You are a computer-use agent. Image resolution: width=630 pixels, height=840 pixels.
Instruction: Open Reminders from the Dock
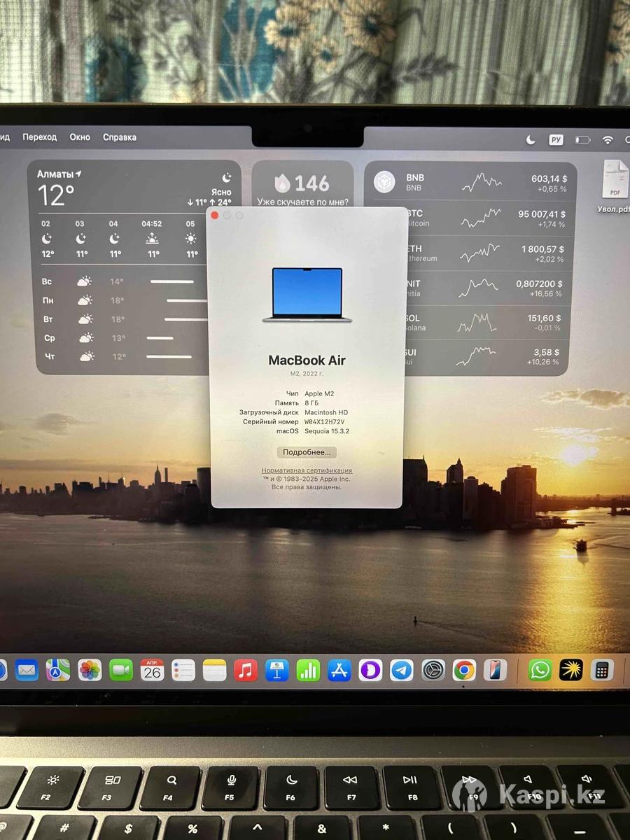coord(183,670)
